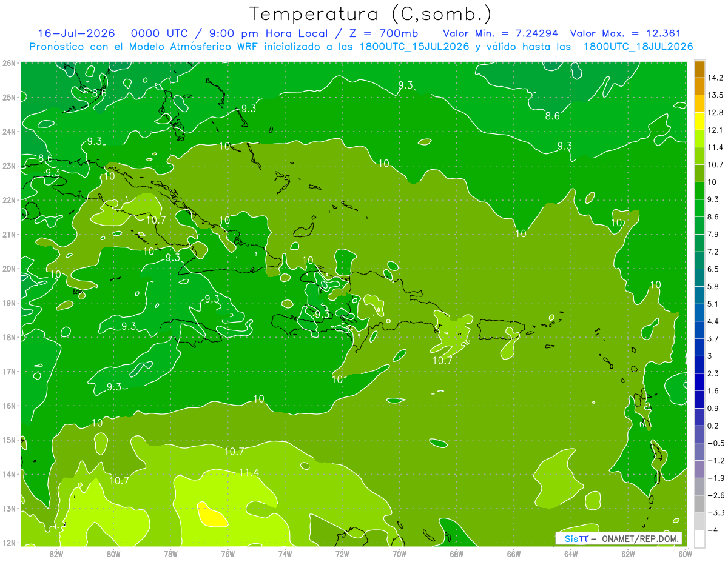Click the "15N" latitude axis label

[x=8, y=440]
